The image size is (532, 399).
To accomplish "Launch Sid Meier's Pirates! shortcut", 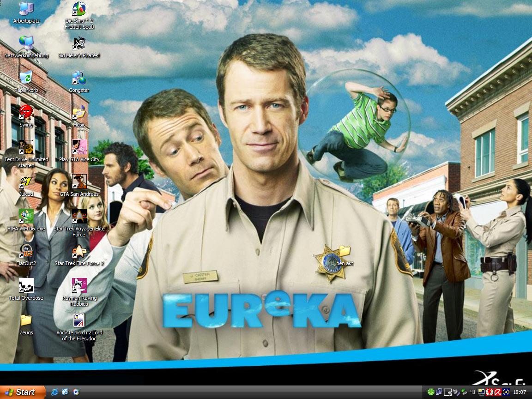I will [79, 43].
